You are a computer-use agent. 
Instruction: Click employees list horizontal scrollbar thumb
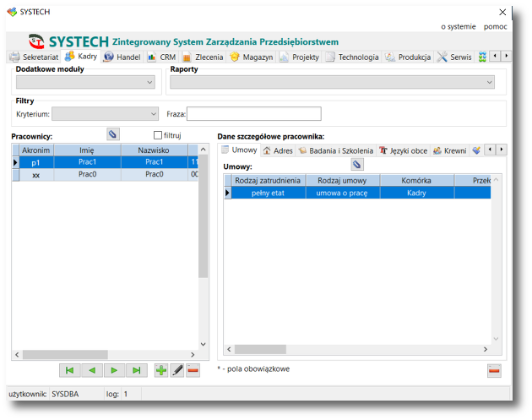pyautogui.click(x=65, y=354)
